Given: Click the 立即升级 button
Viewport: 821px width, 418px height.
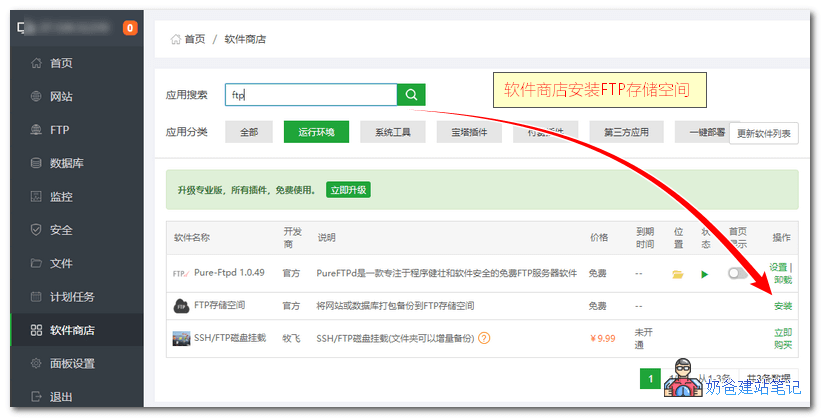Looking at the screenshot, I should coord(348,189).
